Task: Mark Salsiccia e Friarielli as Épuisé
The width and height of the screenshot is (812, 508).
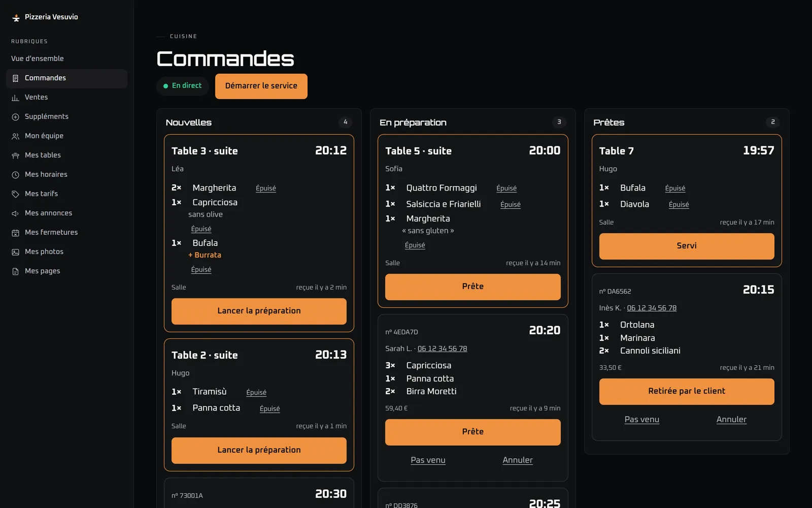Action: [511, 205]
